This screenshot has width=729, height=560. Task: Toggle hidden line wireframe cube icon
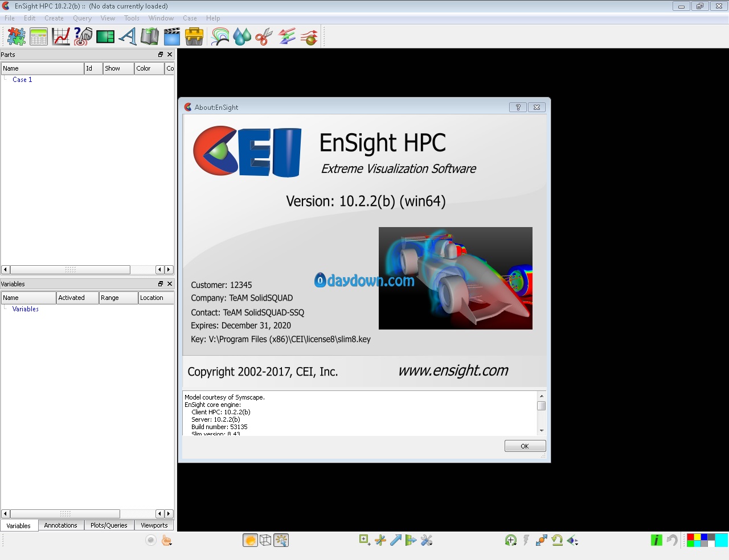click(x=265, y=540)
